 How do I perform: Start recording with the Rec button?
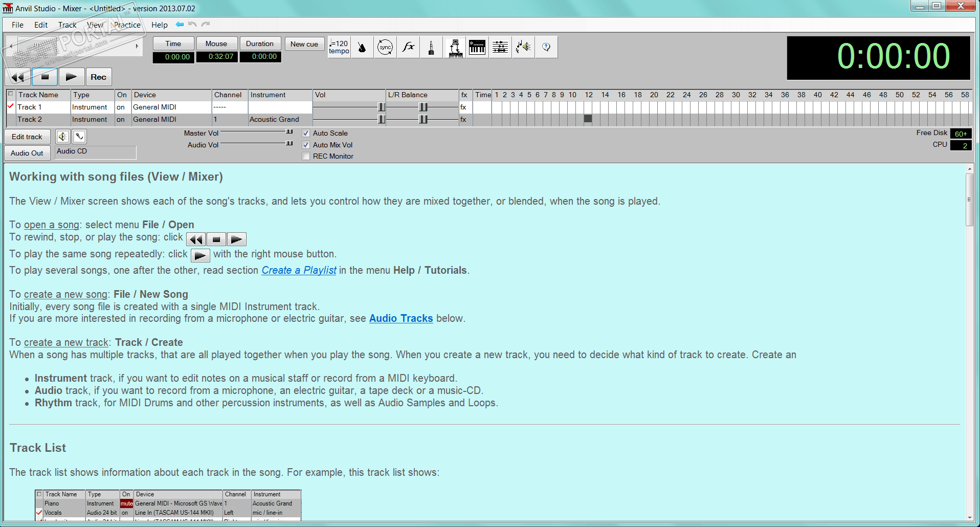[99, 77]
